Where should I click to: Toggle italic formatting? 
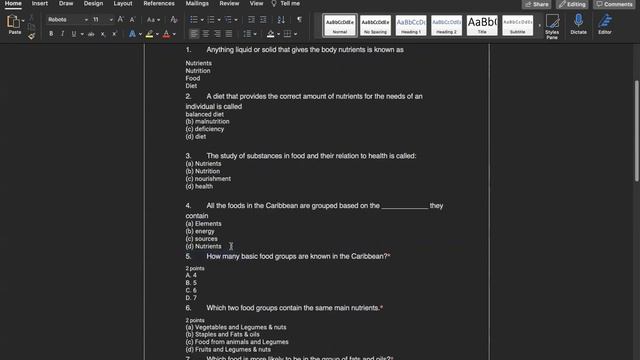(62, 34)
